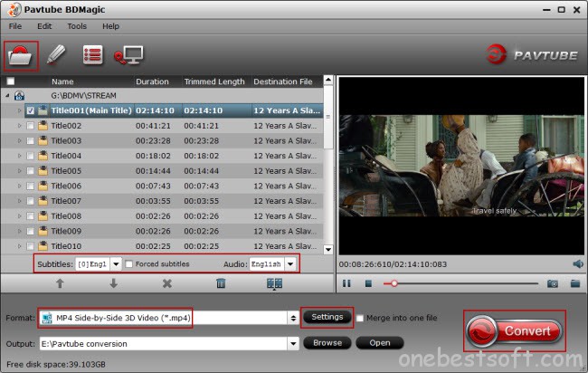
Task: Click the disc icon beside G:\BDMV\STREAM
Action: (20, 96)
